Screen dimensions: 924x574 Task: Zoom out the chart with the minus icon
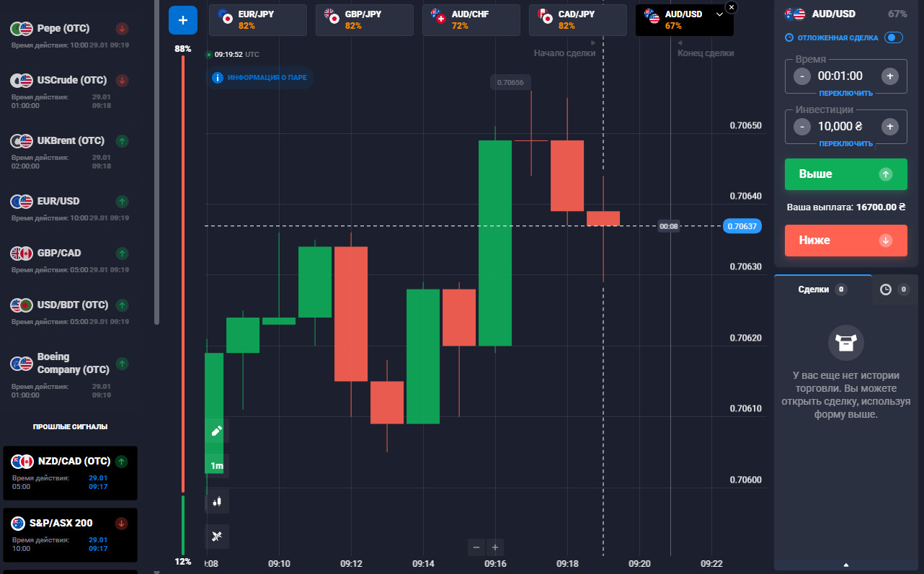point(476,547)
